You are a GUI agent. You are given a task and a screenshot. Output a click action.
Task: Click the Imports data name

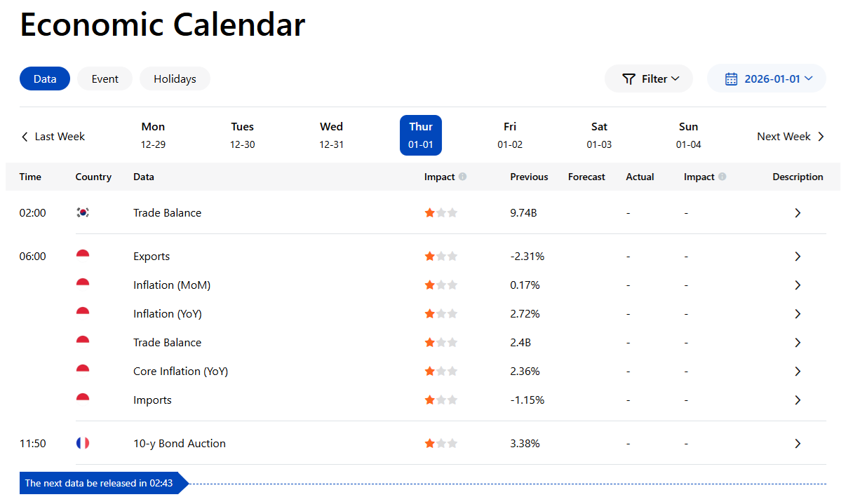[x=152, y=400]
